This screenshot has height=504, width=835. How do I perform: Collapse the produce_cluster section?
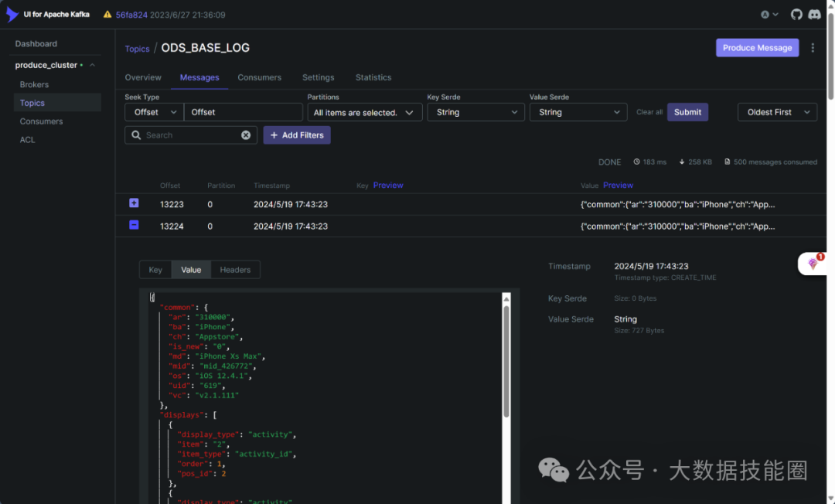[x=92, y=65]
